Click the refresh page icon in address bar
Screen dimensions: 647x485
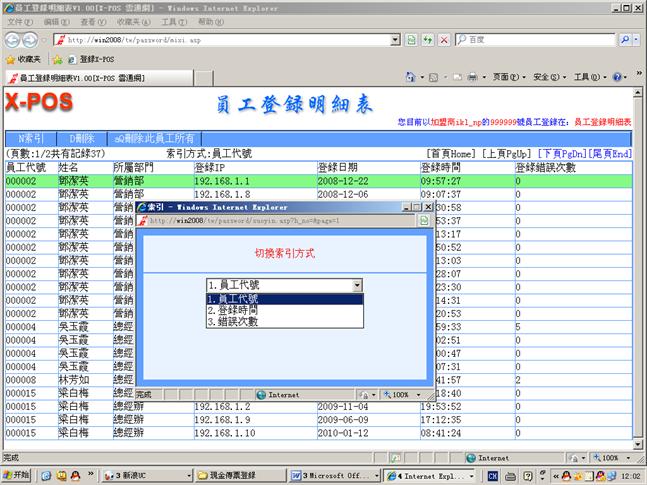pyautogui.click(x=426, y=39)
